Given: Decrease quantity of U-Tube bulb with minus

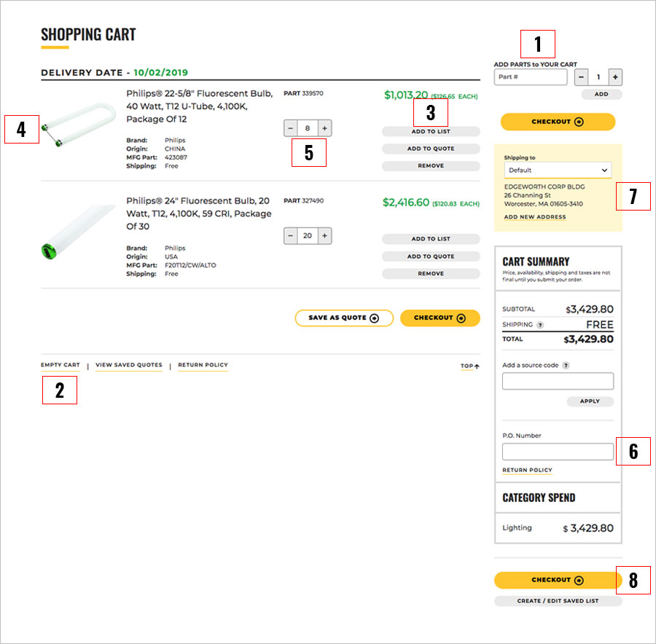Looking at the screenshot, I should 291,128.
